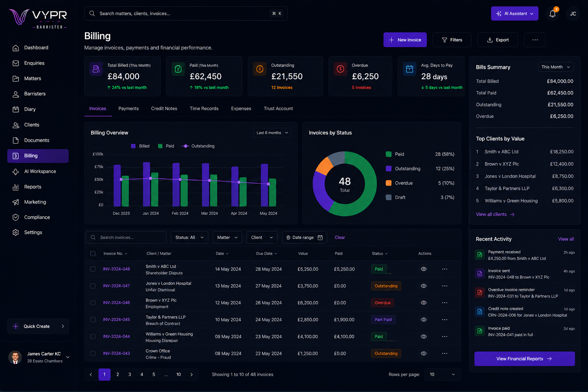Image resolution: width=588 pixels, height=392 pixels.
Task: View invoice INV-2024-047 with the eye icon
Action: pyautogui.click(x=423, y=286)
